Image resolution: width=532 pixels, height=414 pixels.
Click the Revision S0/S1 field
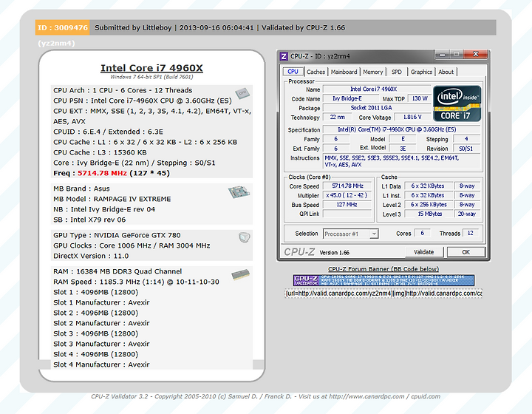pyautogui.click(x=466, y=149)
